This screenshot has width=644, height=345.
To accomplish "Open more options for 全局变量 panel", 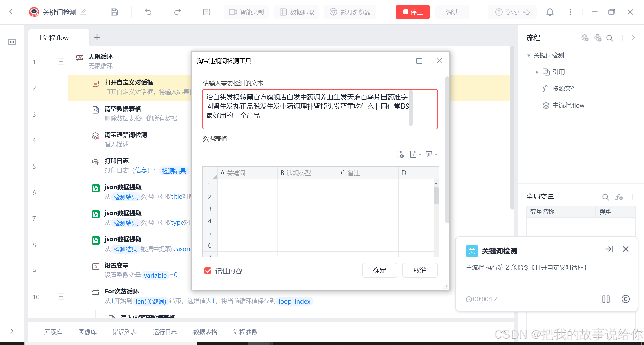I will pos(632,197).
